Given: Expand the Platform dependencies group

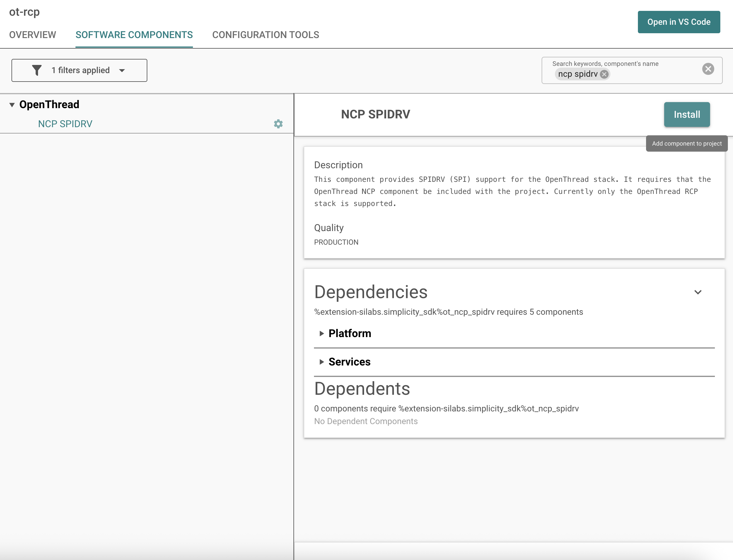Looking at the screenshot, I should click(x=322, y=333).
